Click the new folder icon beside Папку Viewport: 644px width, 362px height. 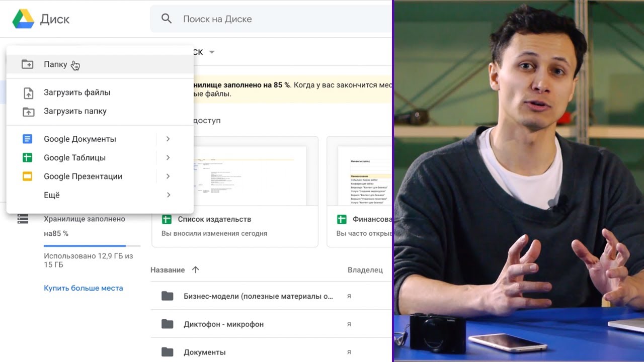[x=28, y=64]
